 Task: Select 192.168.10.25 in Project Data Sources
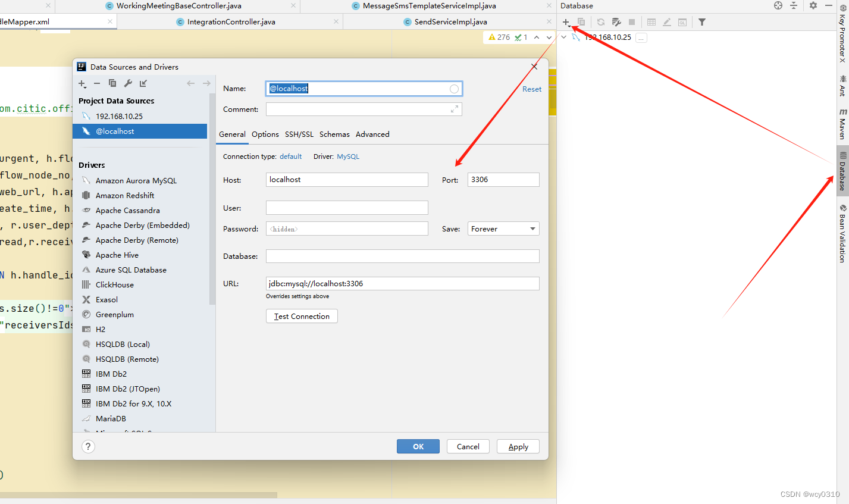coord(140,116)
